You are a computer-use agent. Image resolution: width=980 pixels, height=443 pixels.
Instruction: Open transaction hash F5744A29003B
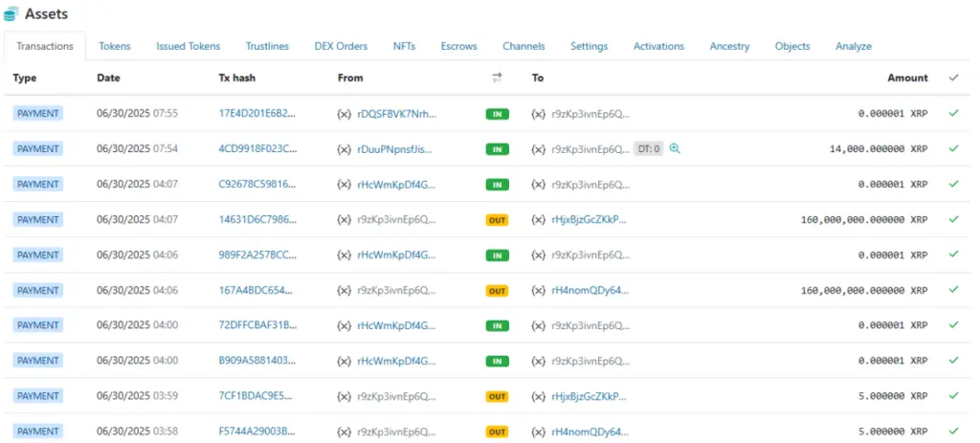tap(257, 432)
